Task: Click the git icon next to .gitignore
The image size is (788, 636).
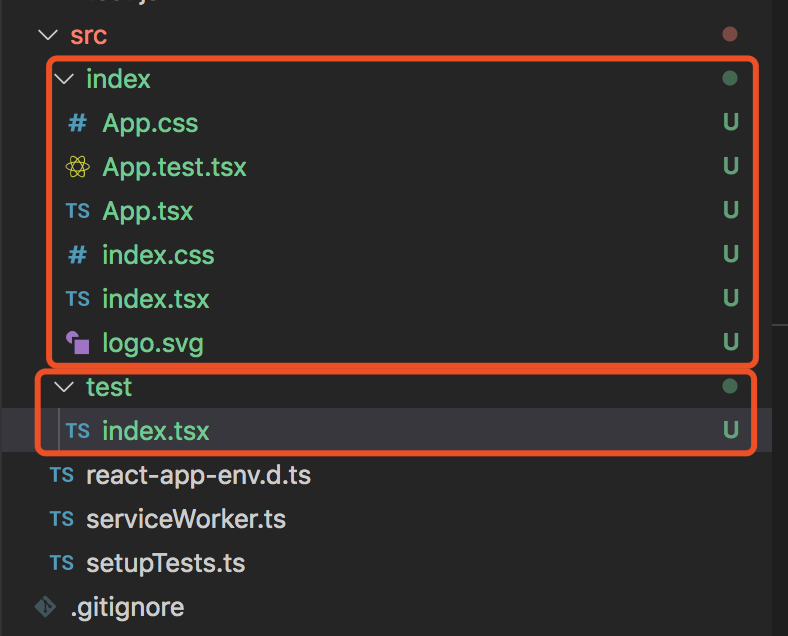Action: (x=45, y=607)
